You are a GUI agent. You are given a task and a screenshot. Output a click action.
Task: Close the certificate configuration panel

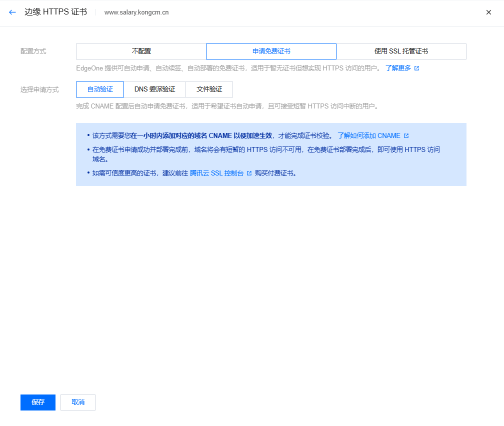click(x=488, y=12)
